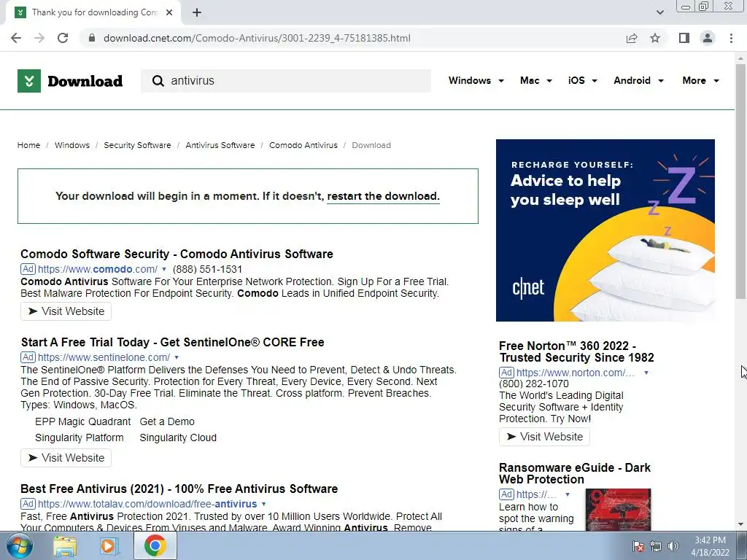Image resolution: width=747 pixels, height=560 pixels.
Task: Expand the Mac menu
Action: point(536,80)
